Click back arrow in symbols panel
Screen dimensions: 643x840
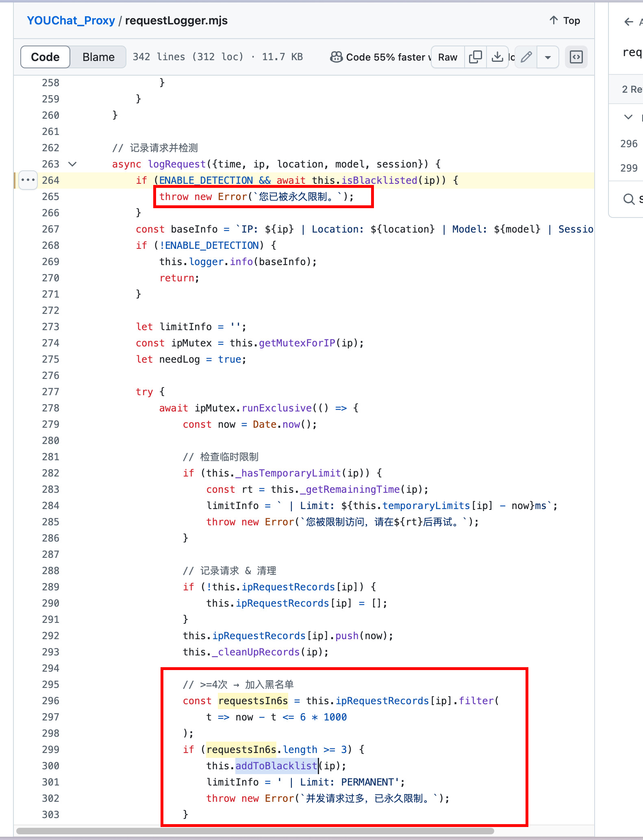[628, 22]
